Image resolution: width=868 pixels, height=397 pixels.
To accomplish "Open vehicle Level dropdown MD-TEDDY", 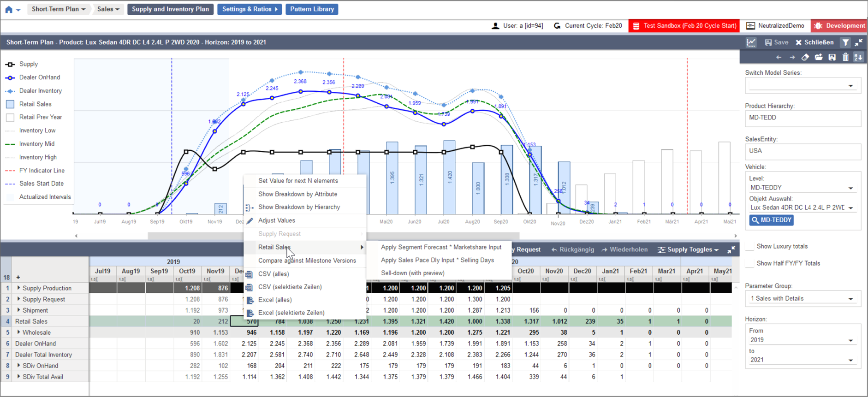I will 803,188.
